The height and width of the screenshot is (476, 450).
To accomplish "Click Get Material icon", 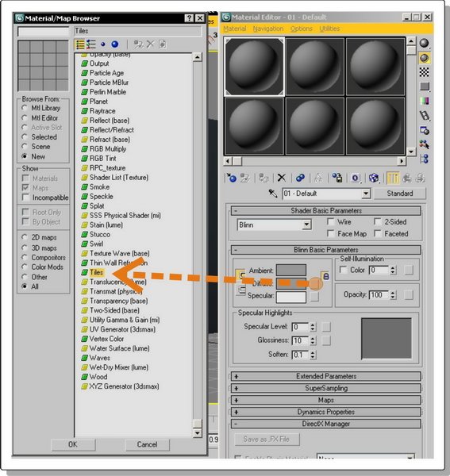I will click(x=232, y=178).
